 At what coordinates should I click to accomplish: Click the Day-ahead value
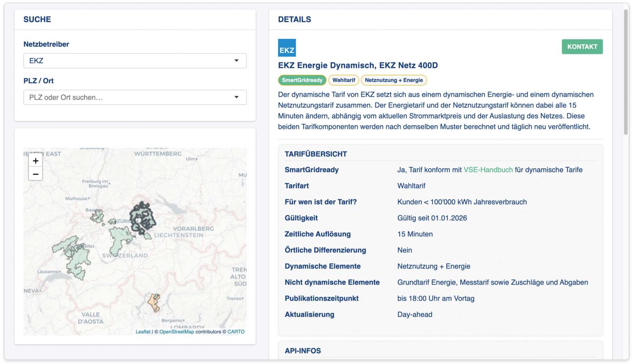[x=415, y=314]
